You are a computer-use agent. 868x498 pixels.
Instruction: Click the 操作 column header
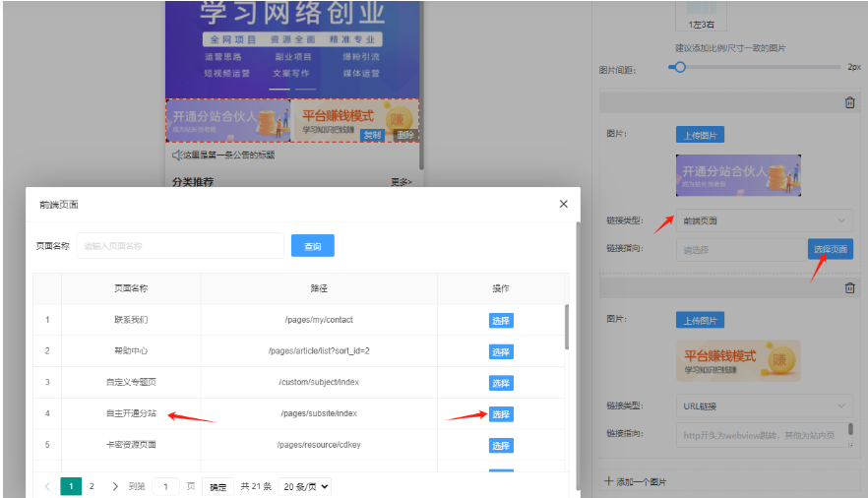point(501,288)
